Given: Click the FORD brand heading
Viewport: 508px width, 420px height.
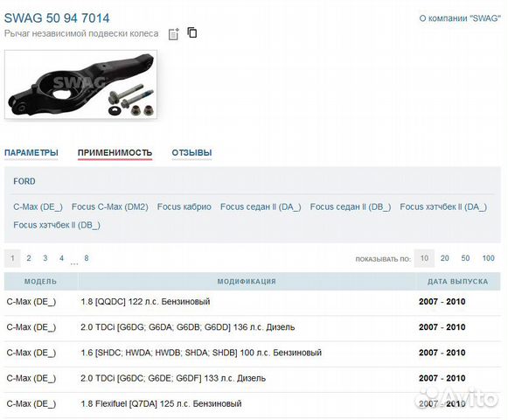Looking at the screenshot, I should click(24, 181).
